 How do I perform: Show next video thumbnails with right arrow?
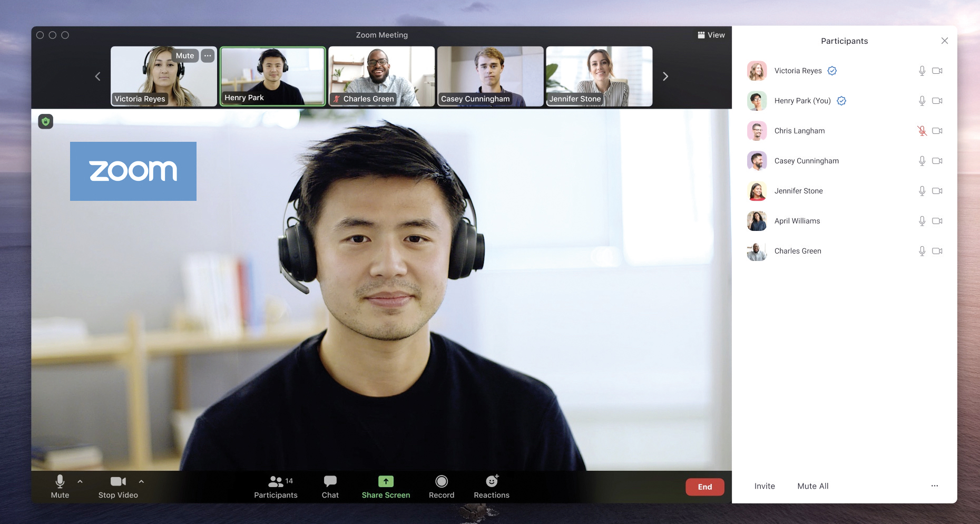665,76
